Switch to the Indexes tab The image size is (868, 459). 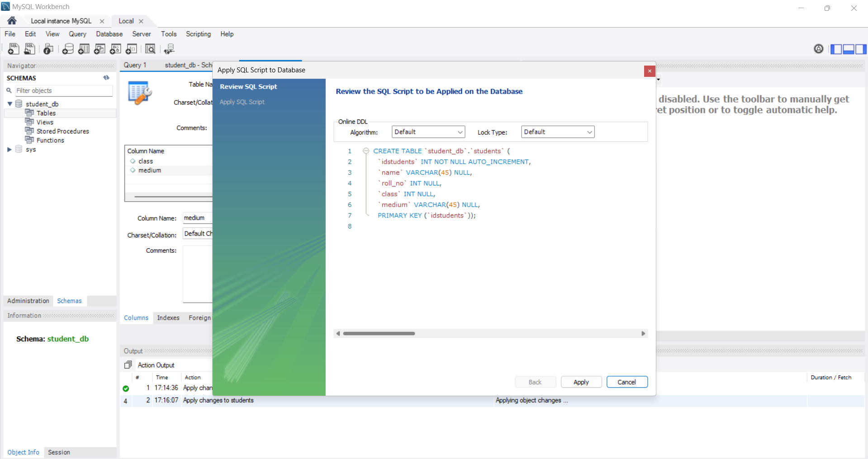(x=168, y=318)
